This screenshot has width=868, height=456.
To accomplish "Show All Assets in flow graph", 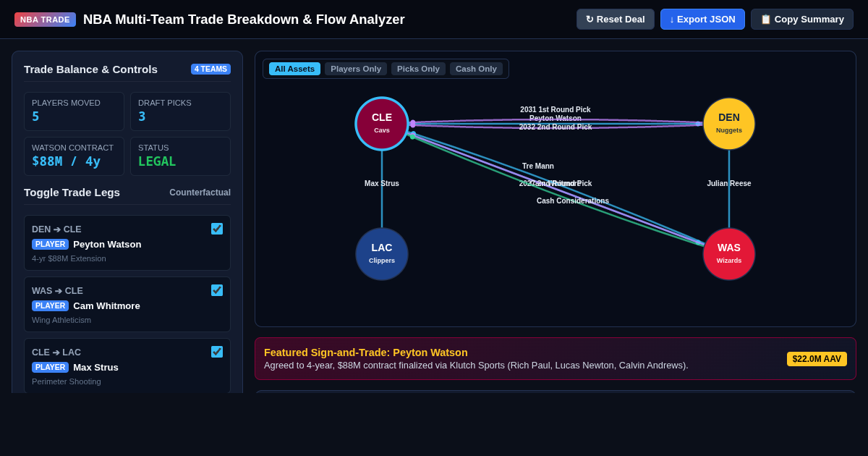I will click(x=294, y=69).
